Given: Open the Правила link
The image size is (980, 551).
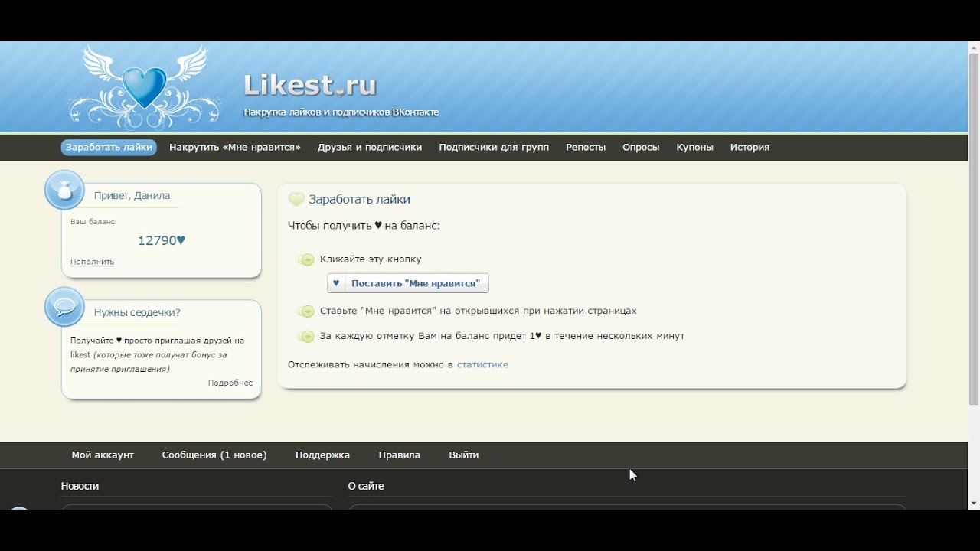Looking at the screenshot, I should coord(399,455).
